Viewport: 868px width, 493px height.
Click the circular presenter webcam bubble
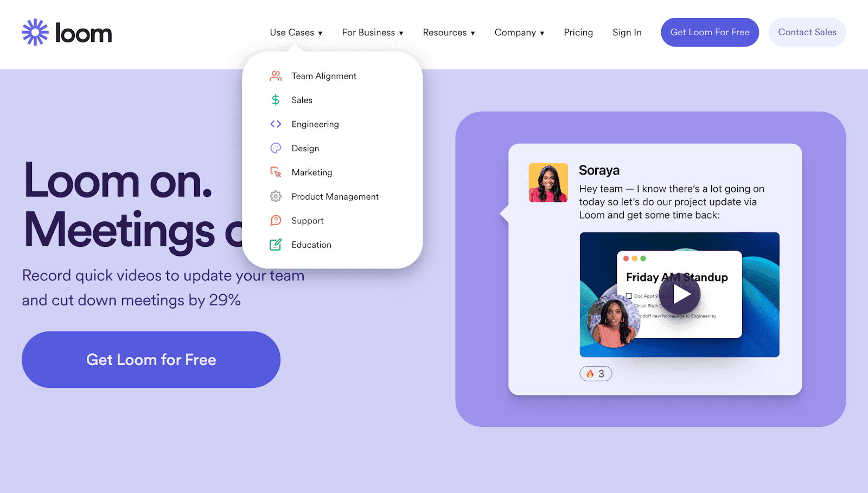coord(614,321)
